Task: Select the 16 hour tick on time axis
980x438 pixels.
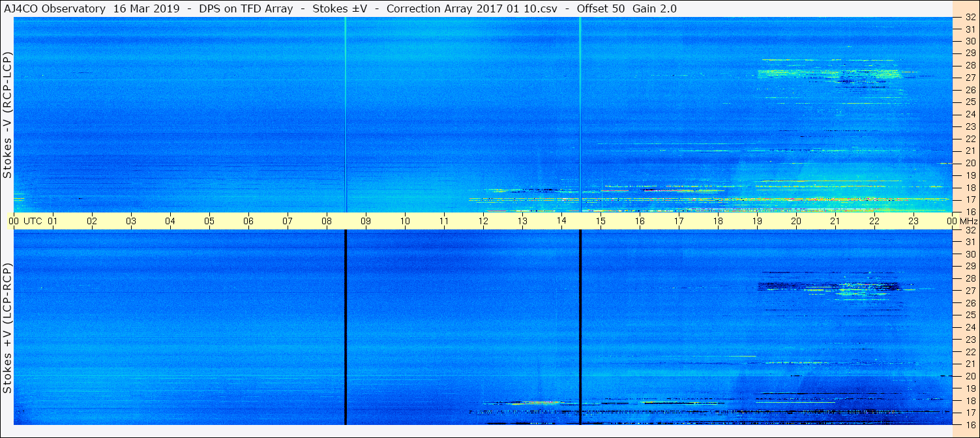Action: pos(640,221)
